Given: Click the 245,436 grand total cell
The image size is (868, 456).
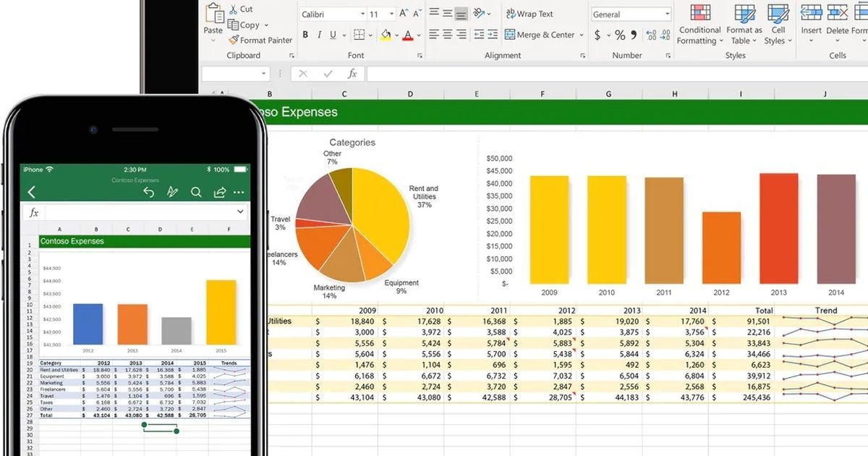Looking at the screenshot, I should [742, 397].
